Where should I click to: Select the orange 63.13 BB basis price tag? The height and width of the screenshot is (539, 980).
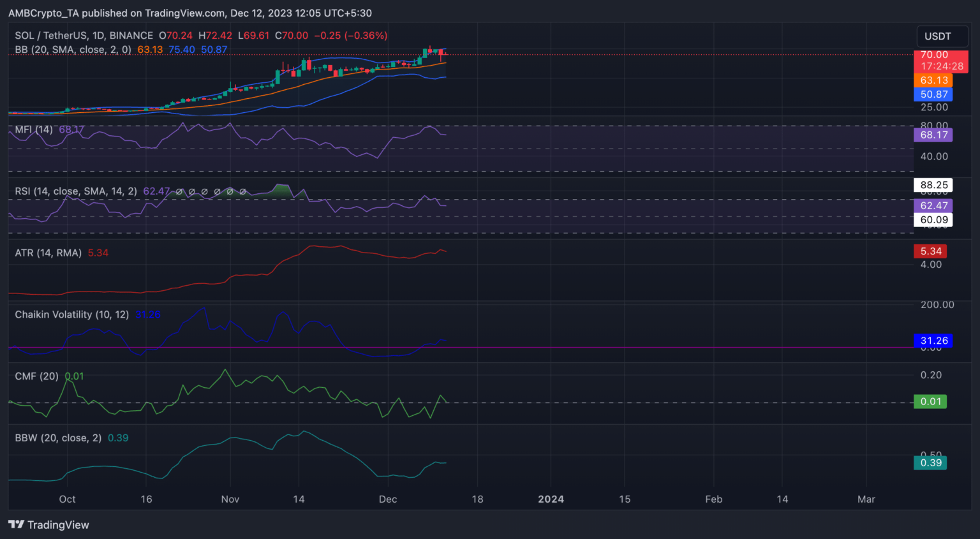tap(933, 80)
